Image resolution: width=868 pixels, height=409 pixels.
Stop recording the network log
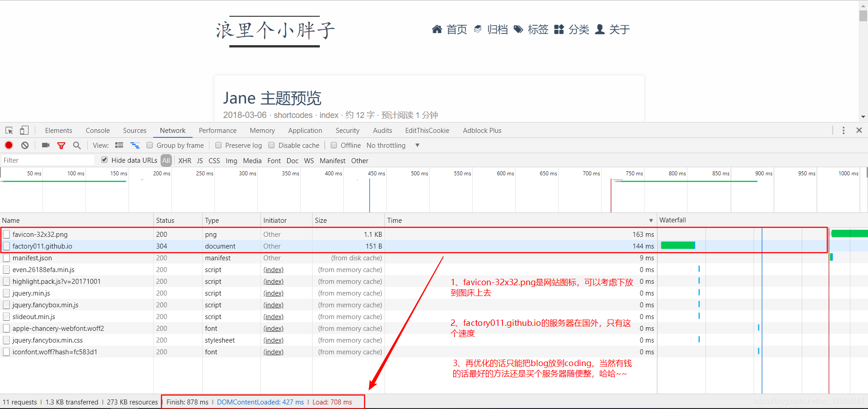tap(9, 146)
